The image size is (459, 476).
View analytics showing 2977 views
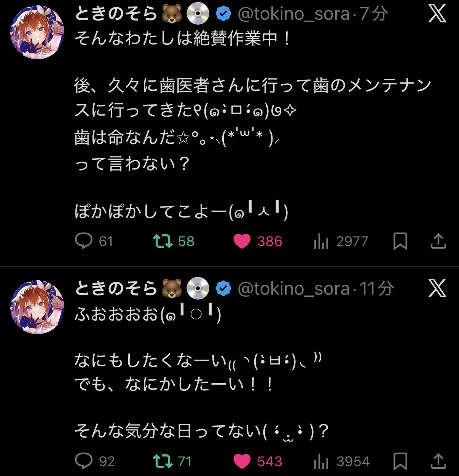(321, 241)
